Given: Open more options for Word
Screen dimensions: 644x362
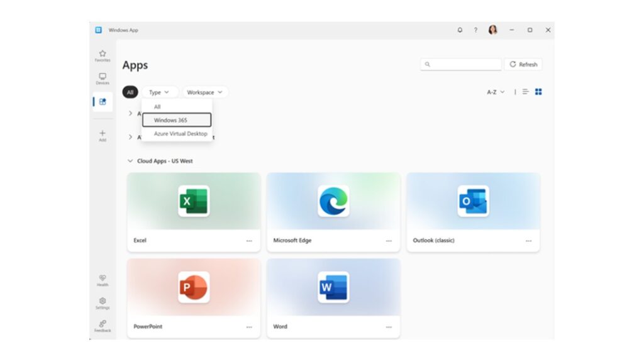Looking at the screenshot, I should click(x=389, y=327).
